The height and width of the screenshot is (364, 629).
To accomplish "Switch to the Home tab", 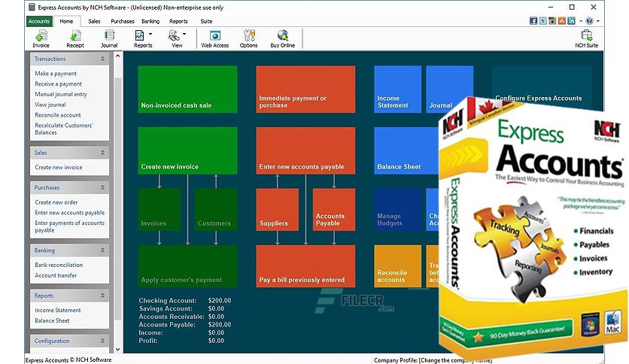I will pyautogui.click(x=66, y=21).
